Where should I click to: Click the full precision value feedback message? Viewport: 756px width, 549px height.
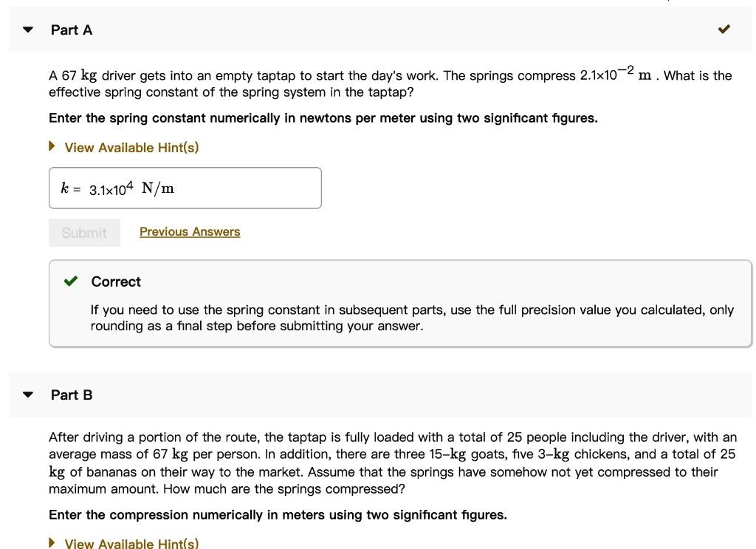coord(412,318)
